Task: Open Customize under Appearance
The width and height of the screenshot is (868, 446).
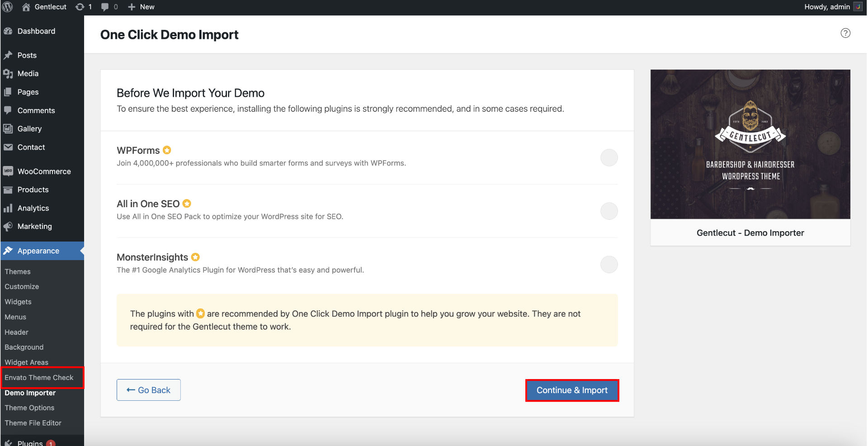Action: click(22, 286)
